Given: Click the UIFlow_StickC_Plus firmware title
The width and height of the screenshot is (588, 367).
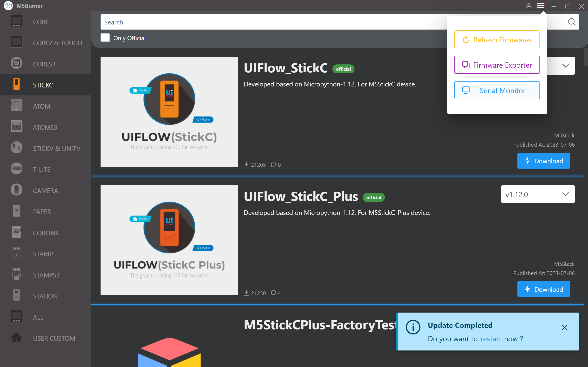Looking at the screenshot, I should tap(301, 196).
